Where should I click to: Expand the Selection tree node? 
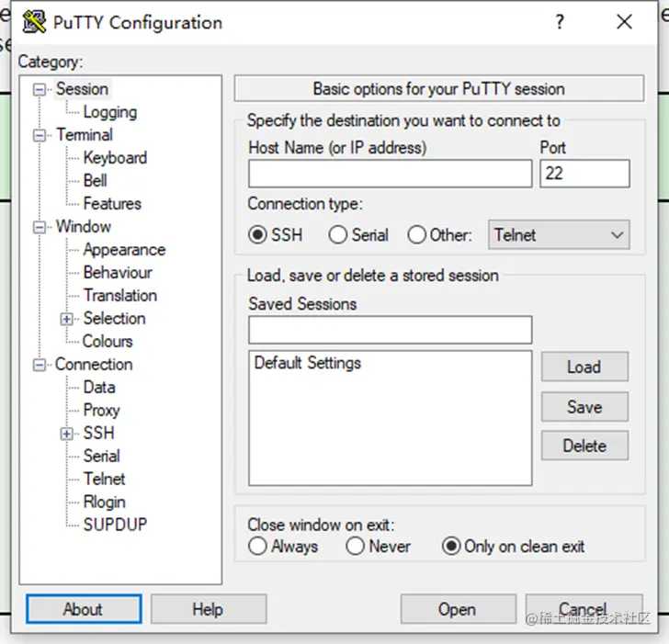(66, 319)
